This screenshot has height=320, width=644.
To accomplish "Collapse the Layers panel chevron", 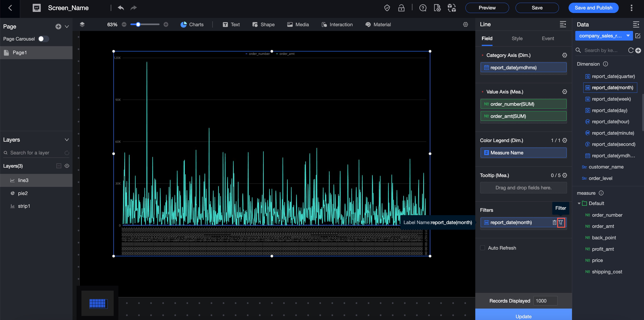I will [x=67, y=140].
